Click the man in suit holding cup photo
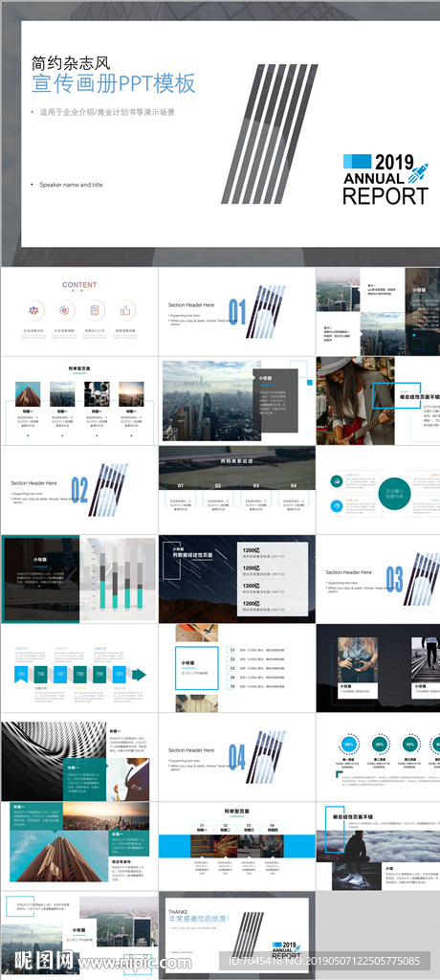The width and height of the screenshot is (440, 980). (130, 779)
